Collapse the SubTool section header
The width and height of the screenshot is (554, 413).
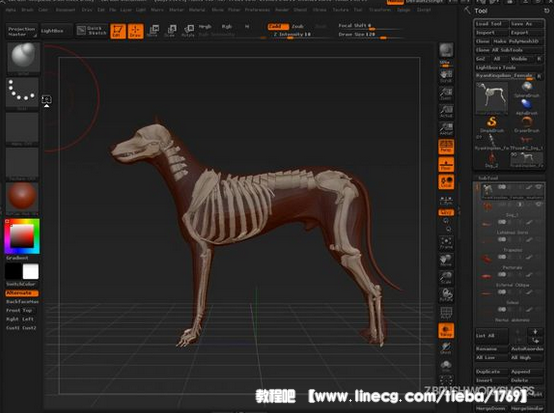tap(488, 178)
